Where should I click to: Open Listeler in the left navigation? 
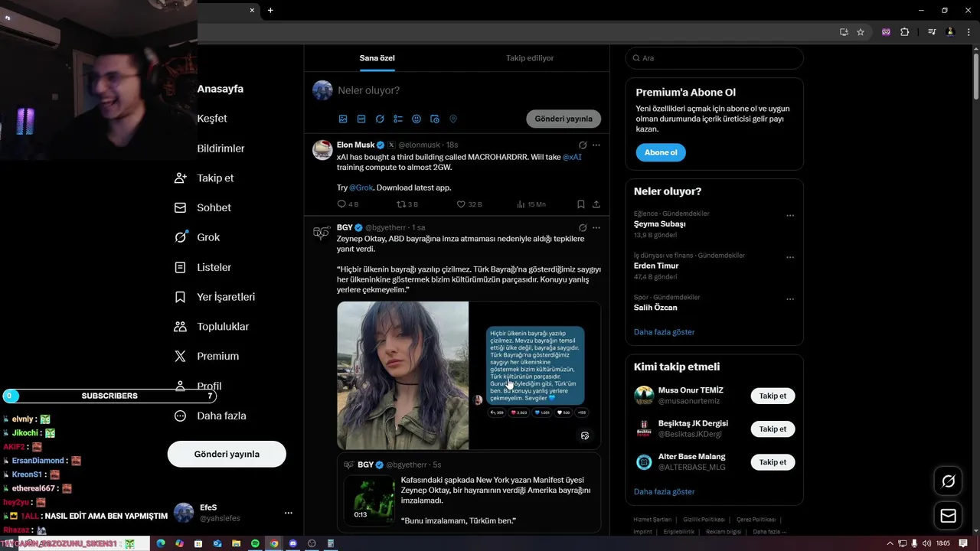(203, 267)
